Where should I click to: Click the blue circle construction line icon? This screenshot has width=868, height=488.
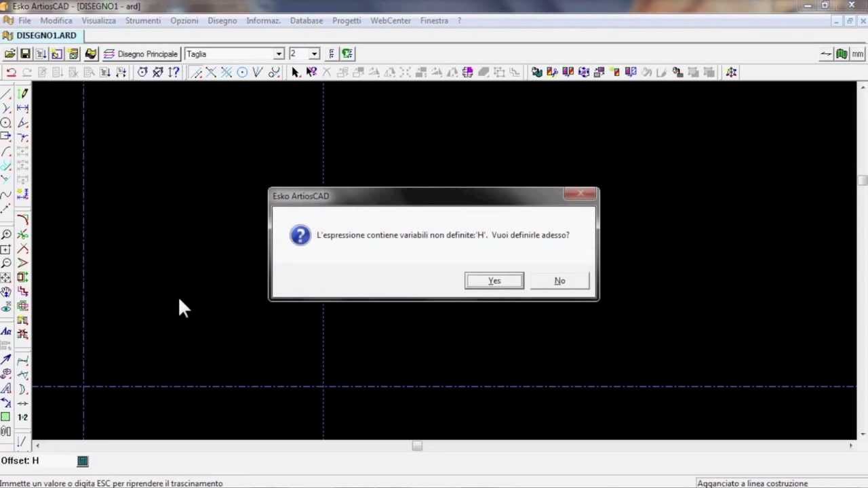(242, 73)
